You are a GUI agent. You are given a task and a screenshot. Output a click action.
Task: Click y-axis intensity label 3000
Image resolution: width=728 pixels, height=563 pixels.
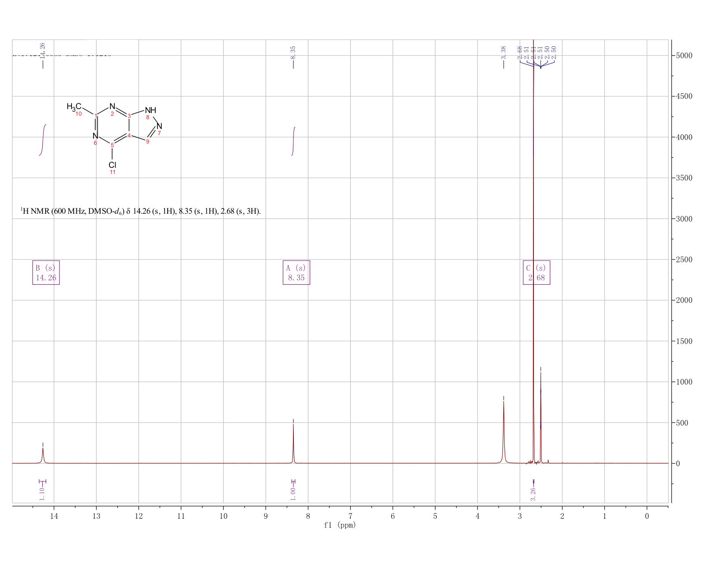click(x=684, y=219)
